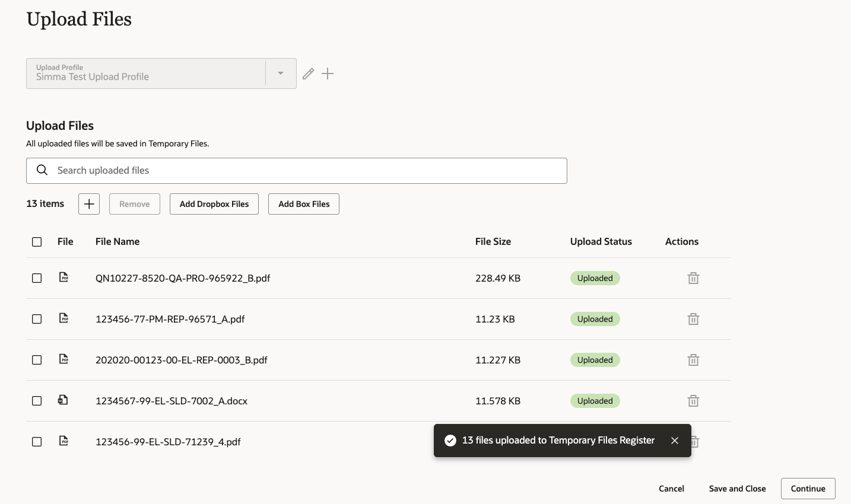This screenshot has height=504, width=851.
Task: Remove 202020-00123-00-EL-REP-0003_B.pdf via trash icon
Action: pyautogui.click(x=693, y=360)
